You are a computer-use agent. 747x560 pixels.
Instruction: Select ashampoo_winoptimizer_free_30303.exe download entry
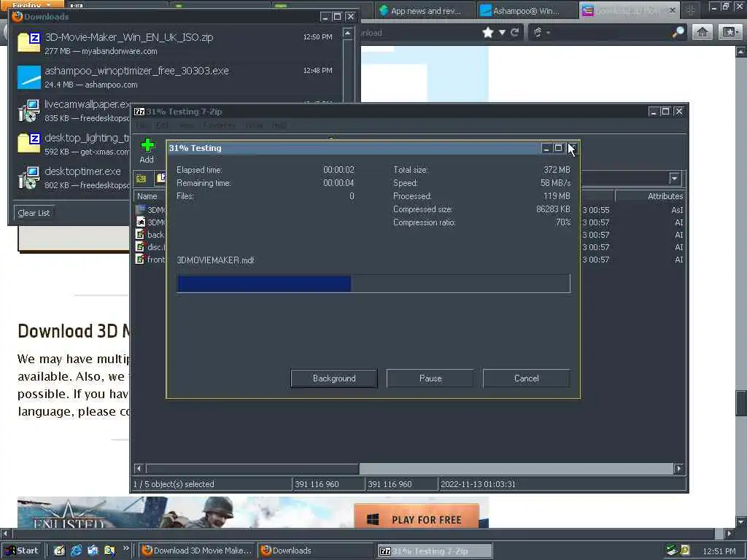click(x=175, y=77)
